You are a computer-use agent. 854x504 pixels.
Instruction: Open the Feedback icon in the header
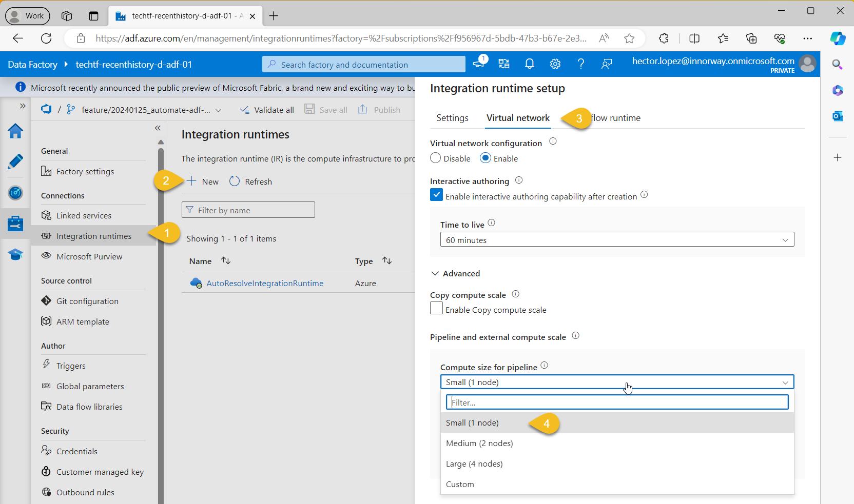607,64
